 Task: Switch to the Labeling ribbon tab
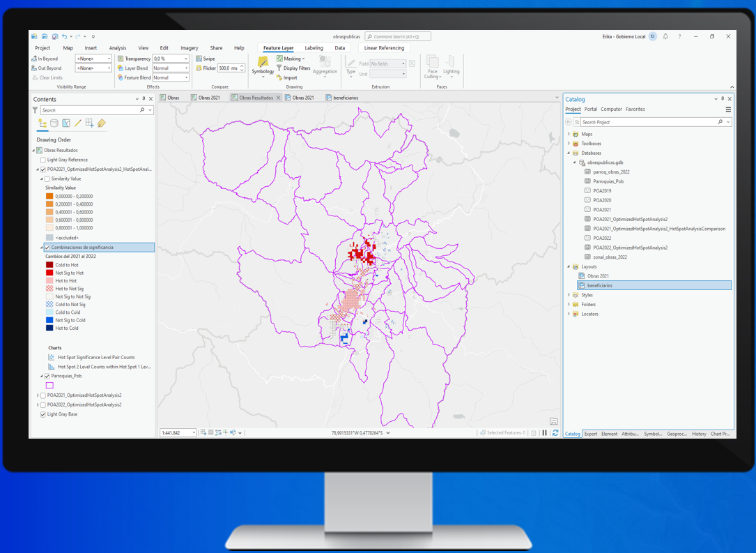[x=314, y=48]
